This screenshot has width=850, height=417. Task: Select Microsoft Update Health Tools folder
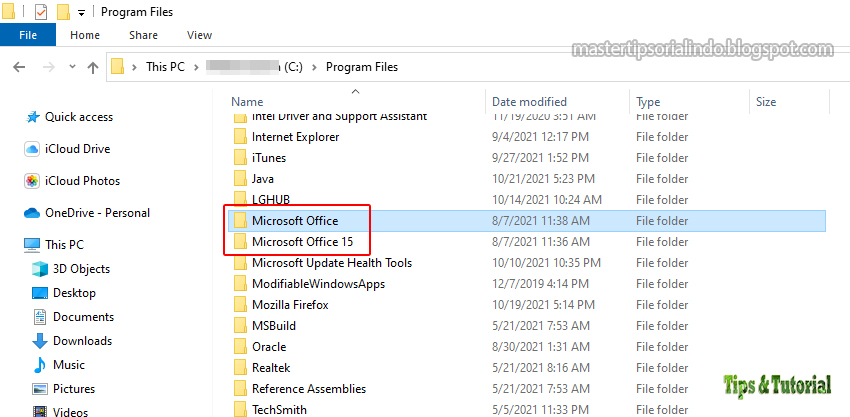[332, 263]
